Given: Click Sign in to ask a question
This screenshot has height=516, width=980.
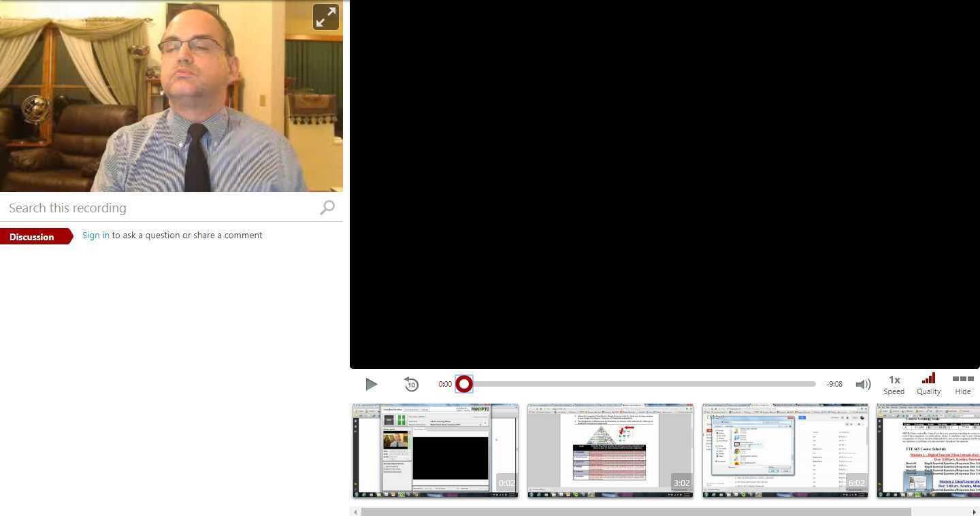Looking at the screenshot, I should [x=95, y=235].
